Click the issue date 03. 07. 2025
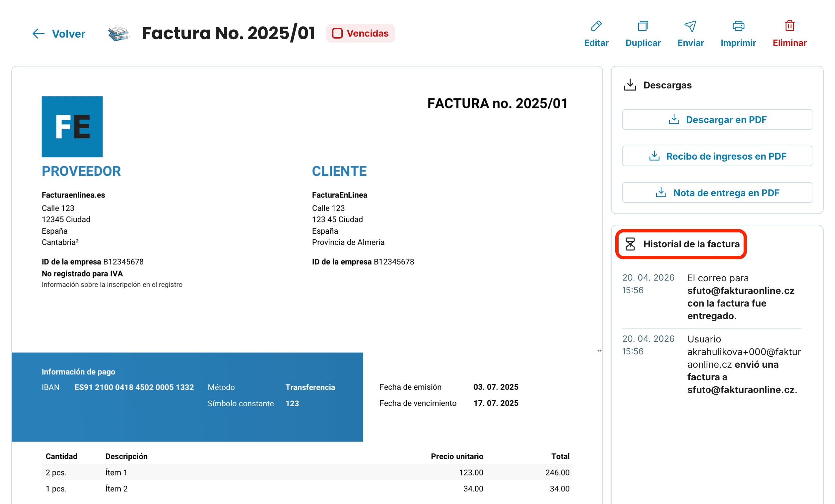The width and height of the screenshot is (835, 504). coord(496,387)
